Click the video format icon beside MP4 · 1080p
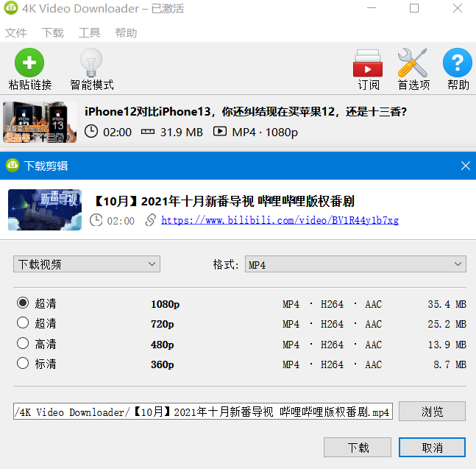 220,131
